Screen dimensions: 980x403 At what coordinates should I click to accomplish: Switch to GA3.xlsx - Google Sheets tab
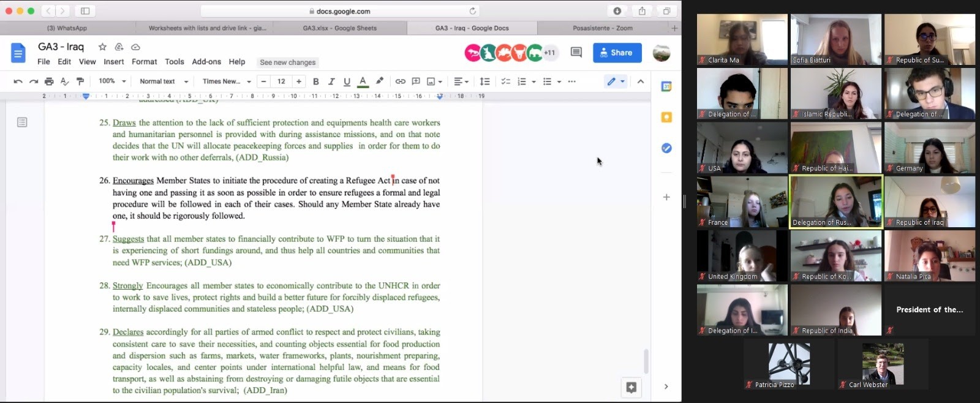340,28
